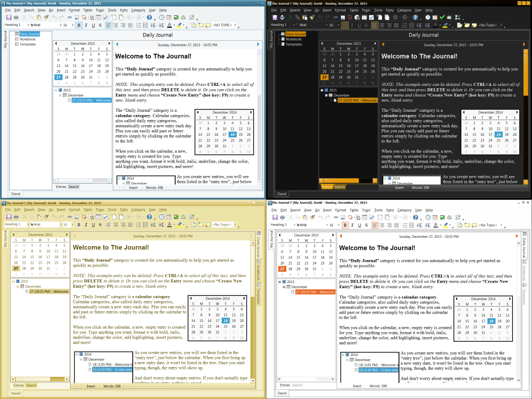Toggle justify alignment in the orange-accent window
The height and width of the screenshot is (399, 532).
(x=396, y=225)
